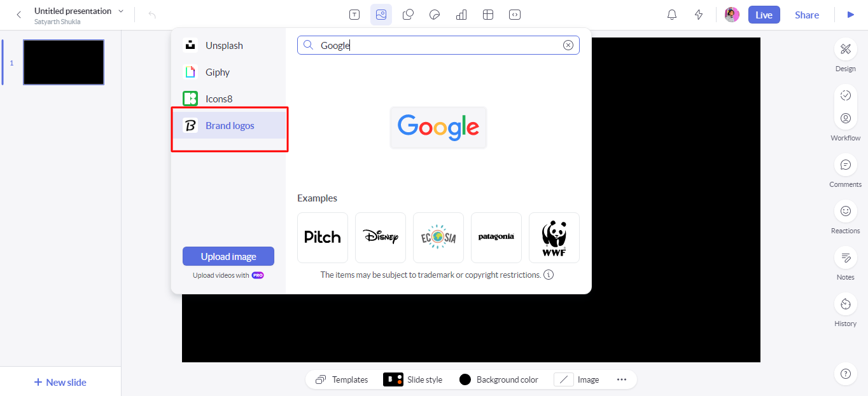The width and height of the screenshot is (868, 396).
Task: Pick the Patagonia example logo
Action: point(496,237)
